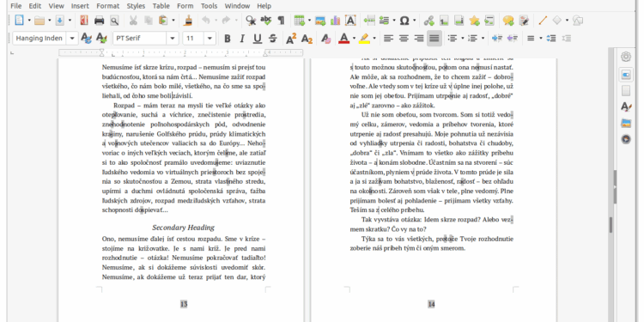
Task: Toggle Bold formatting
Action: [x=228, y=39]
